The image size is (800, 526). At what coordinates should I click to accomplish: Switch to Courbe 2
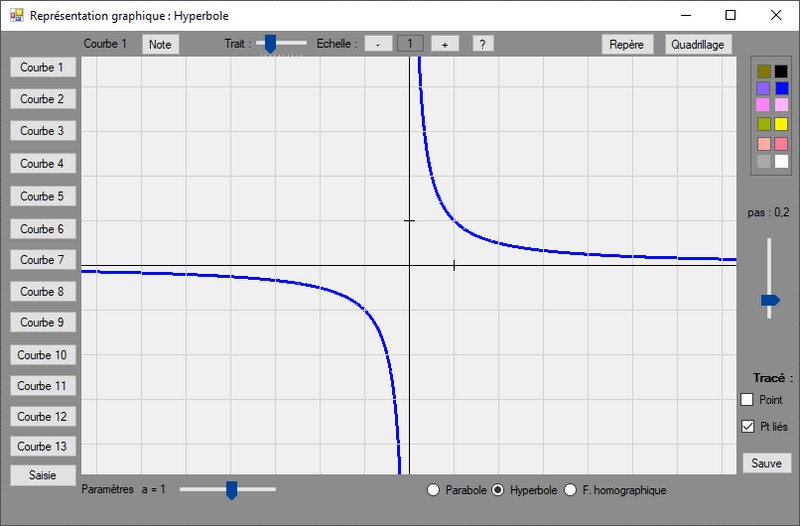pyautogui.click(x=42, y=99)
